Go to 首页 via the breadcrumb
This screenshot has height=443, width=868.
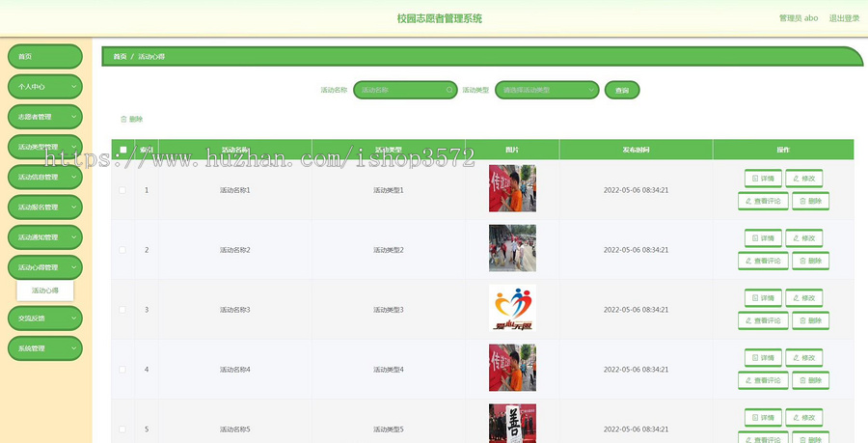coord(121,57)
